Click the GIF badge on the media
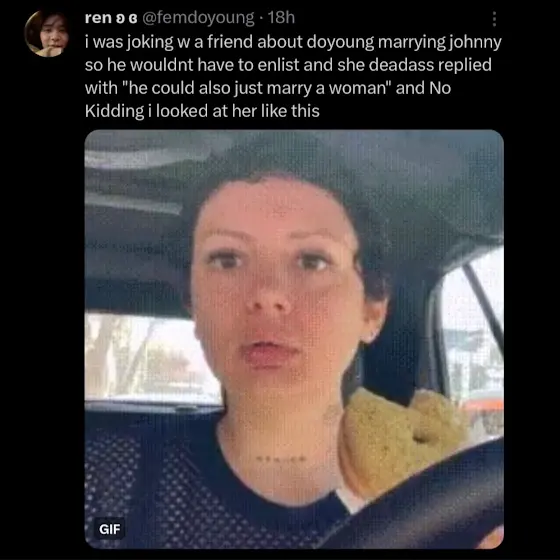 click(110, 529)
